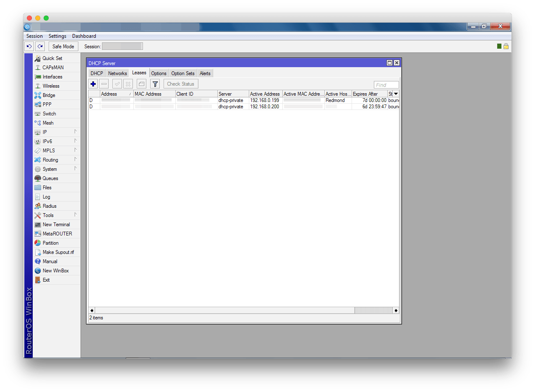Click the redo arrow icon
The width and height of the screenshot is (535, 392).
(40, 47)
